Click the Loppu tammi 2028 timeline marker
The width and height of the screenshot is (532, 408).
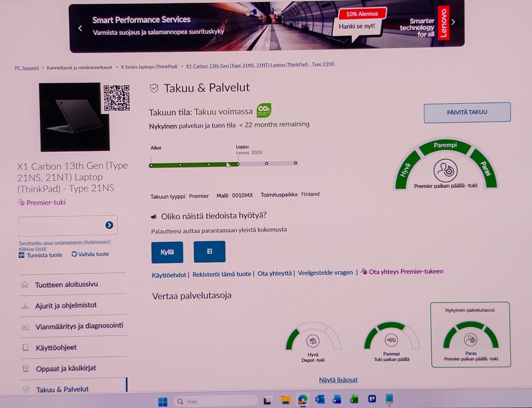coord(238,164)
